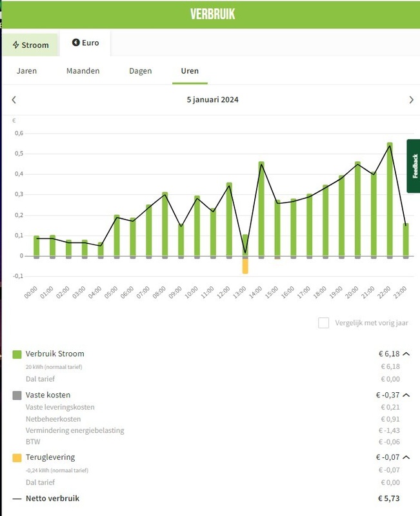Select the Uren tab
Viewport: 420px width, 516px height.
(189, 71)
